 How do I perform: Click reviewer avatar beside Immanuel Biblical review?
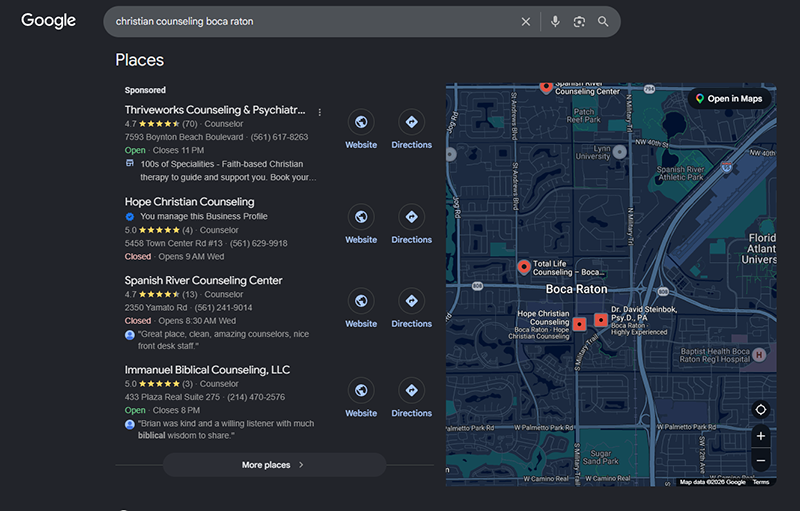[130, 424]
